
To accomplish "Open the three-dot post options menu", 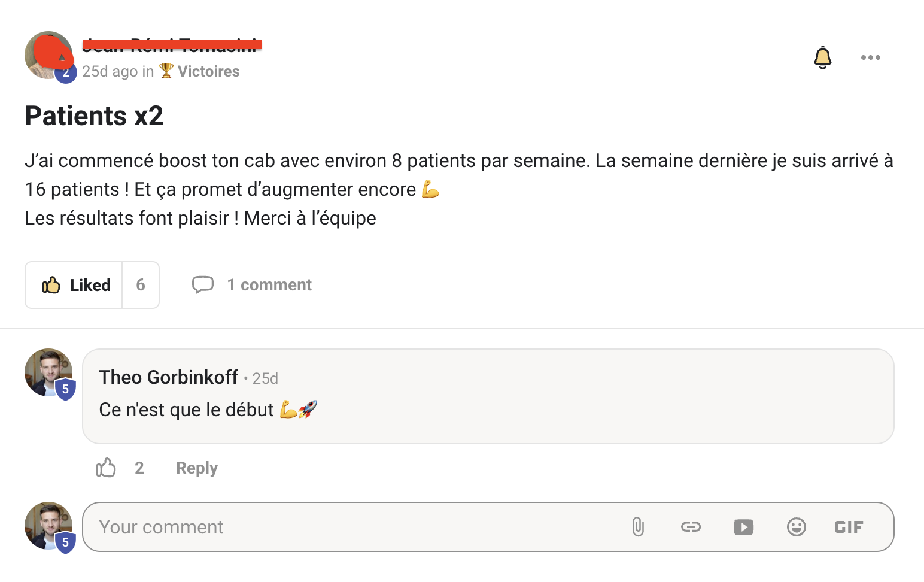I will click(870, 57).
